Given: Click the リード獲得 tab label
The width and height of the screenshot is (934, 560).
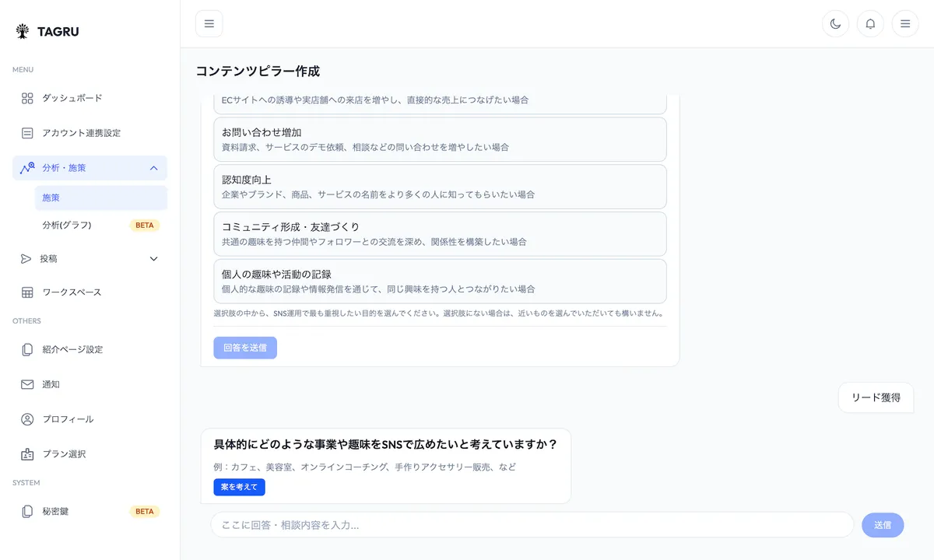Looking at the screenshot, I should coord(876,397).
